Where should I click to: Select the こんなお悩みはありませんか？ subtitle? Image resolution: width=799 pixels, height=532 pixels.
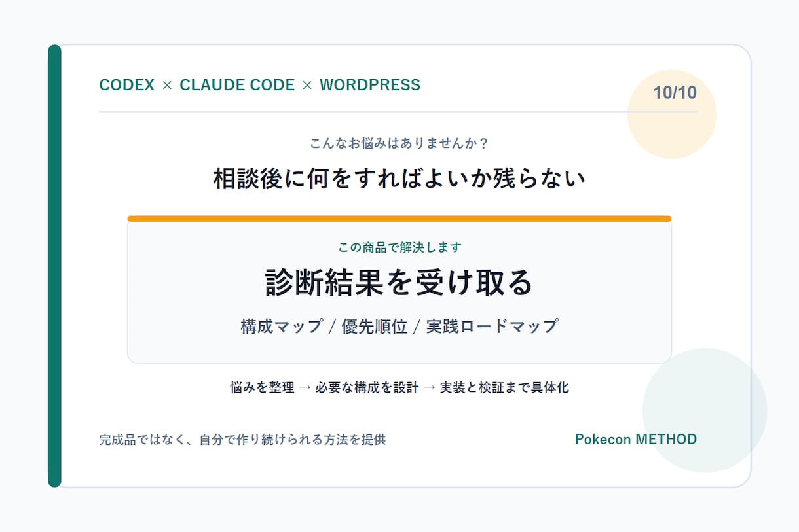click(x=399, y=143)
